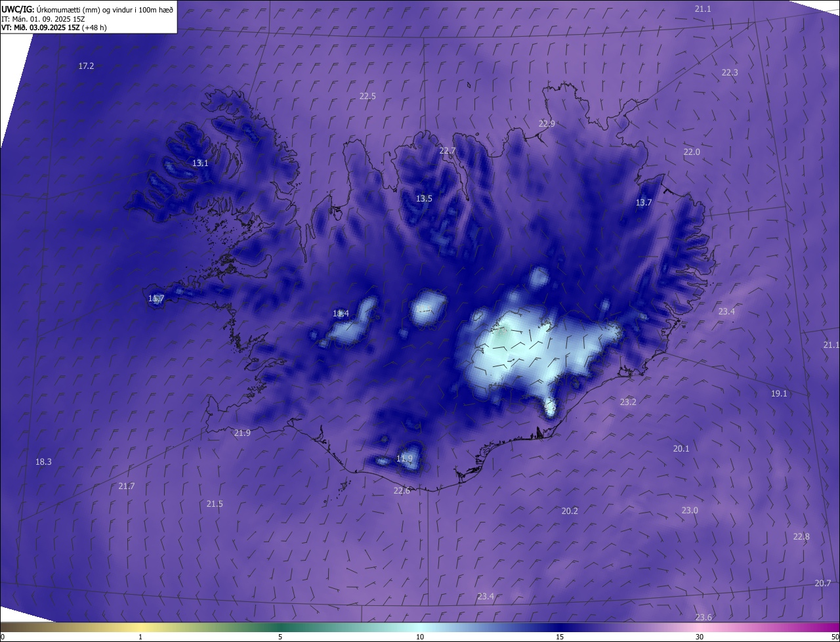840x642 pixels.
Task: Click the 22.7 value label
Action: (447, 150)
